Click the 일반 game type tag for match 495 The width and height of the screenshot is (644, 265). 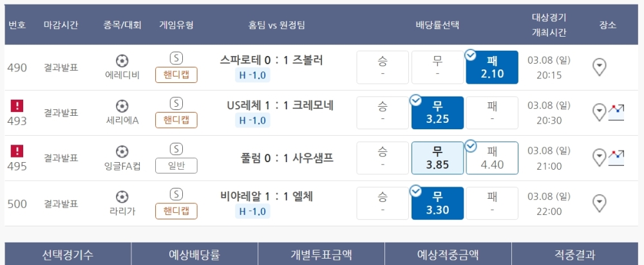[176, 165]
